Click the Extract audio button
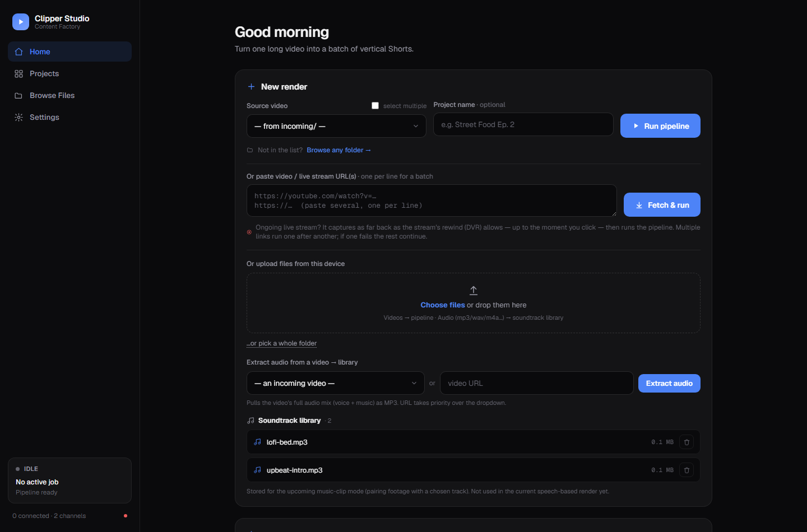 click(669, 383)
